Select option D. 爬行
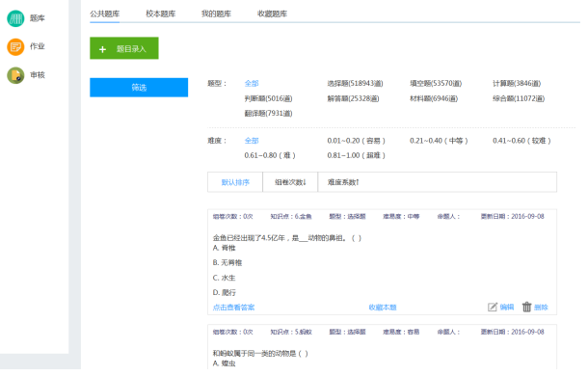 tap(225, 293)
